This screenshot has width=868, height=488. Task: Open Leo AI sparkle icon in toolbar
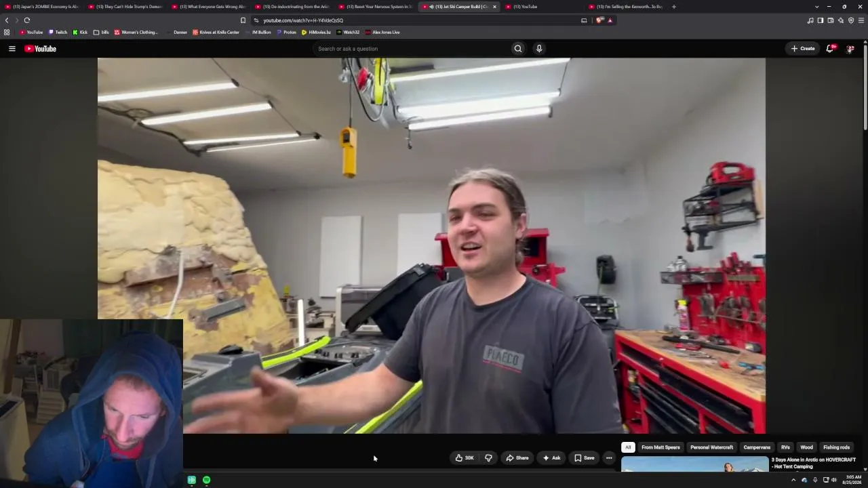click(841, 20)
